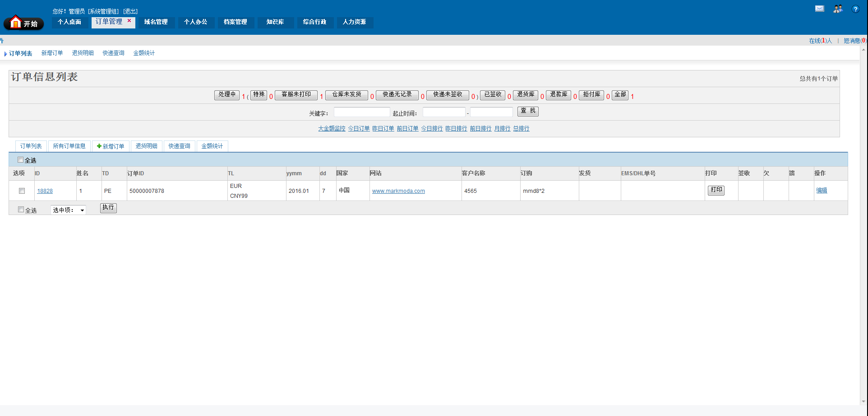This screenshot has width=868, height=416.
Task: Click the scrollbar down arrow
Action: coord(863,401)
